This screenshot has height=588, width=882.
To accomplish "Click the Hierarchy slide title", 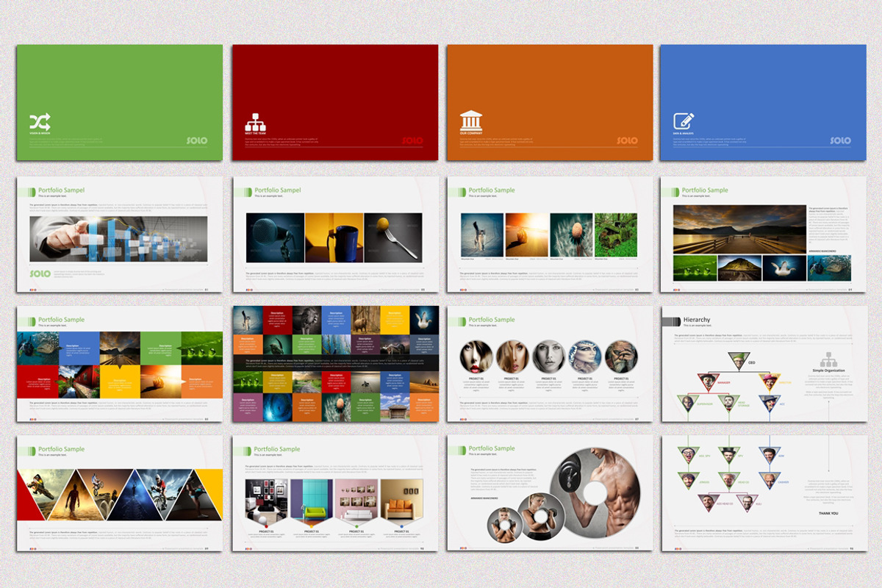I will [x=697, y=320].
